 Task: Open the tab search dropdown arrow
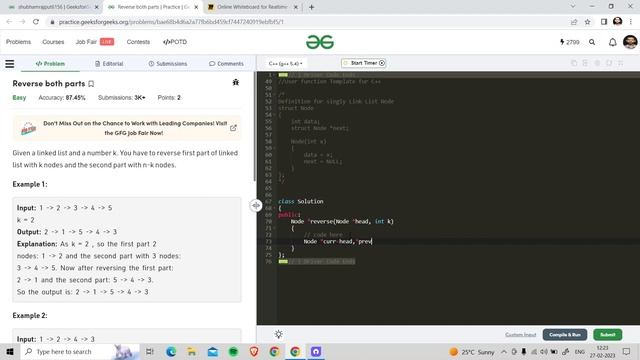[x=573, y=7]
